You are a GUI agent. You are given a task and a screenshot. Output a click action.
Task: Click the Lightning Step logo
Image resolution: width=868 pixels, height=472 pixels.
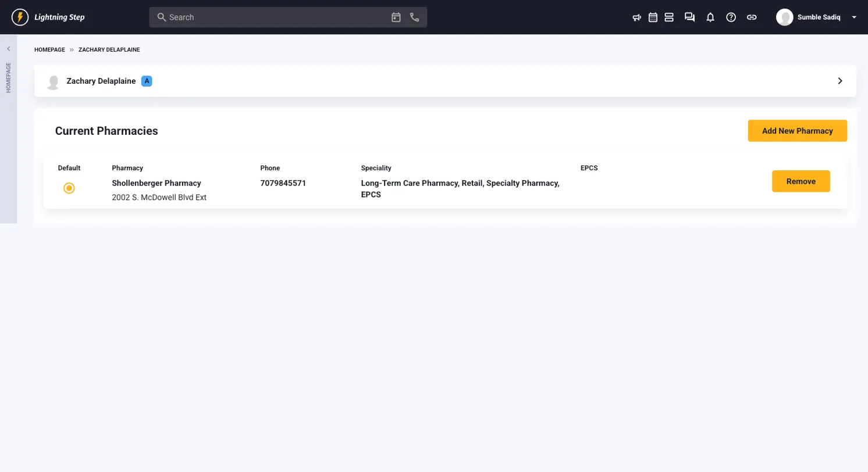pyautogui.click(x=48, y=17)
